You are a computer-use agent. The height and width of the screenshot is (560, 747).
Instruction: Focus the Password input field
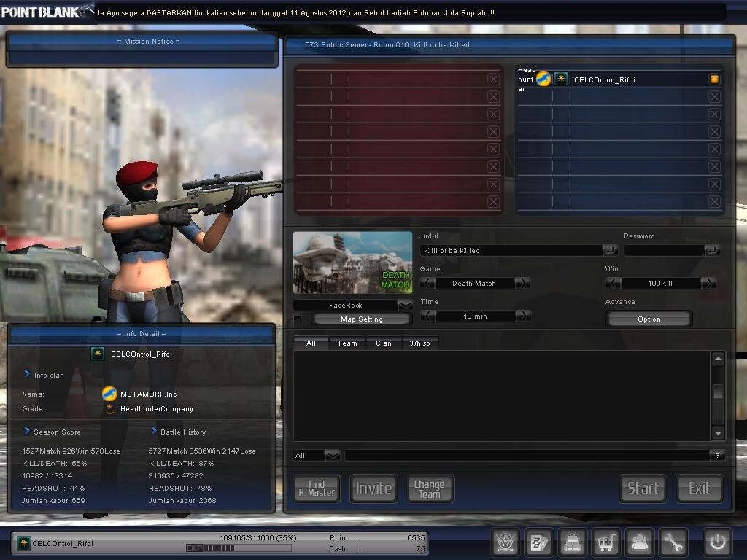pyautogui.click(x=664, y=251)
